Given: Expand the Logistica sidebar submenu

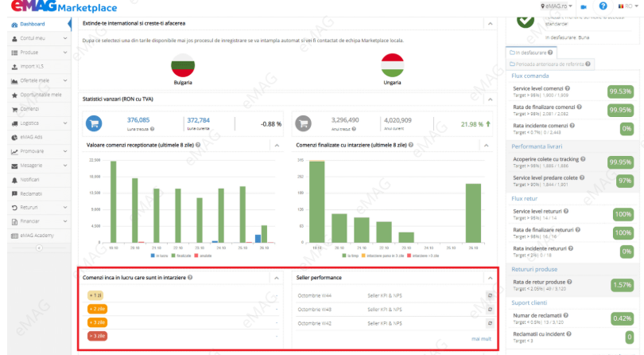Looking at the screenshot, I should [x=64, y=123].
